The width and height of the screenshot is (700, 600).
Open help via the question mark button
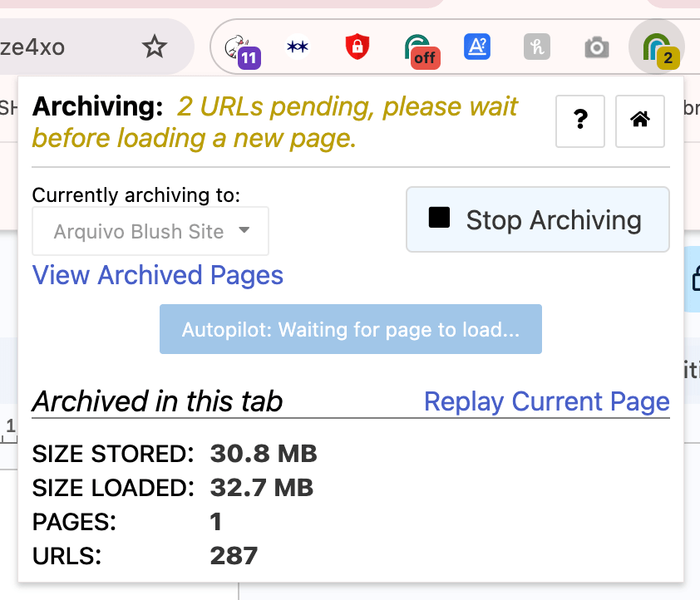pyautogui.click(x=580, y=120)
